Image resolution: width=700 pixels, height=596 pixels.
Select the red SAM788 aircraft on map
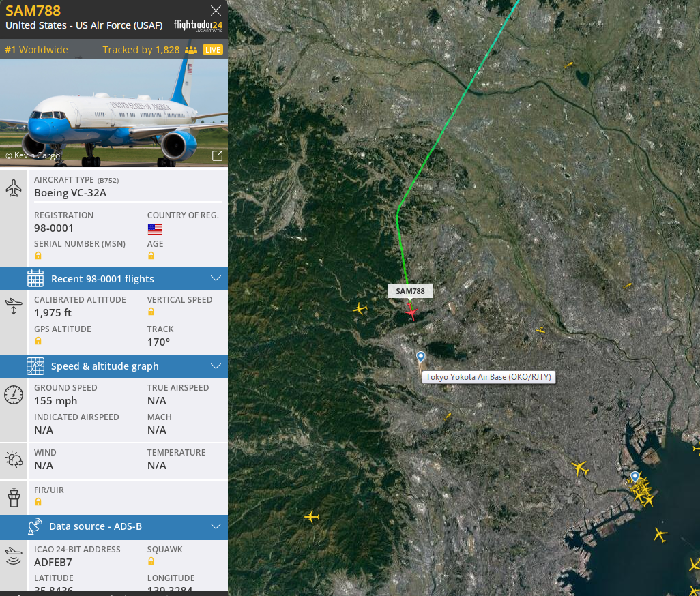[411, 311]
